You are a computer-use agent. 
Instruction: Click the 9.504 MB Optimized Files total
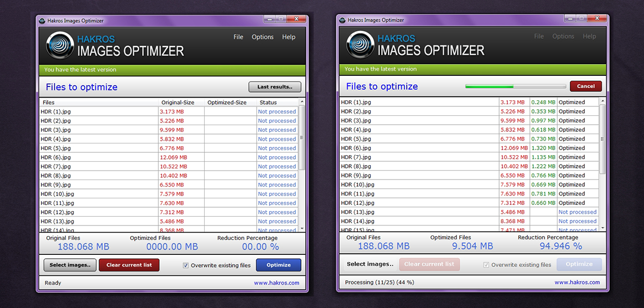coord(472,246)
